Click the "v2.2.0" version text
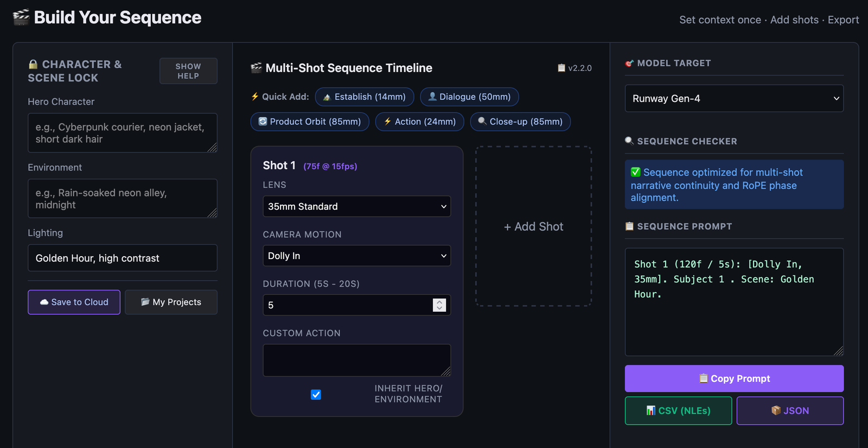This screenshot has height=448, width=868. point(580,68)
